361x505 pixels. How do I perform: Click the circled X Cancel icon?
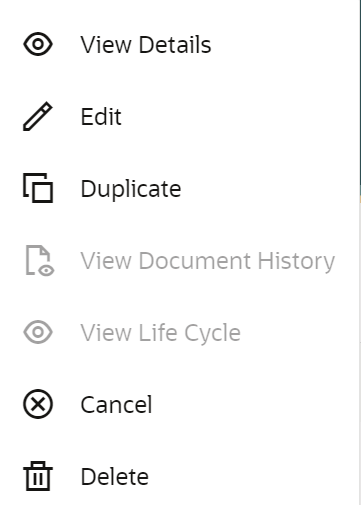38,404
